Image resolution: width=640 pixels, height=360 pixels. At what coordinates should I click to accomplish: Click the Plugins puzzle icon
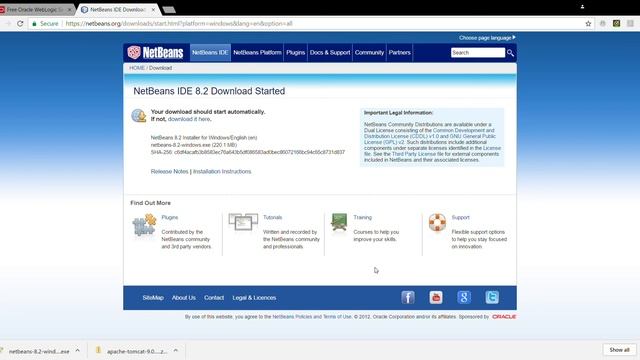[144, 225]
